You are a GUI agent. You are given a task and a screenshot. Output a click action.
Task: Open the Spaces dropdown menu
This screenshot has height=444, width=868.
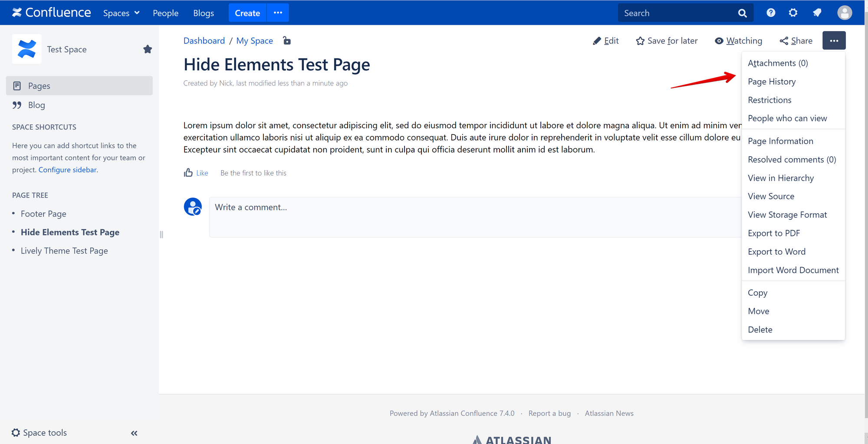(x=121, y=13)
